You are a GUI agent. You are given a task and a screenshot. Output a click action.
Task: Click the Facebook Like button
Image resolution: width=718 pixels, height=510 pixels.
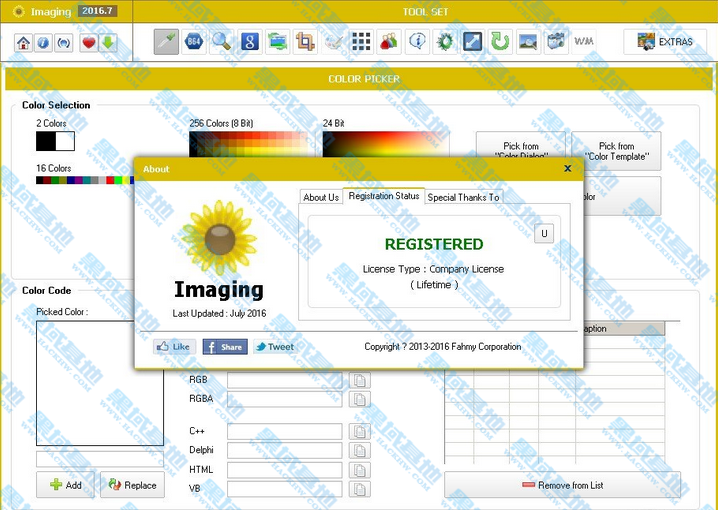coord(174,347)
